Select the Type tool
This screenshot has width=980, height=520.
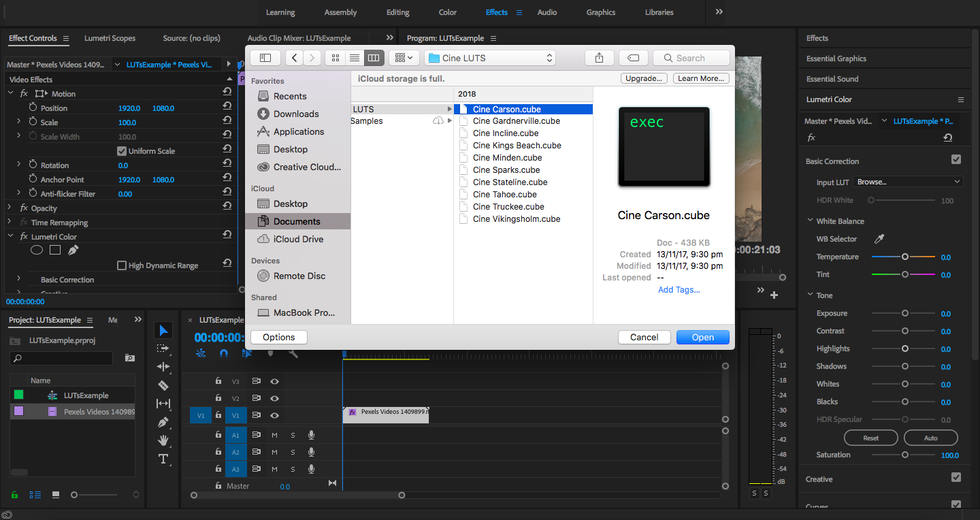pyautogui.click(x=163, y=459)
